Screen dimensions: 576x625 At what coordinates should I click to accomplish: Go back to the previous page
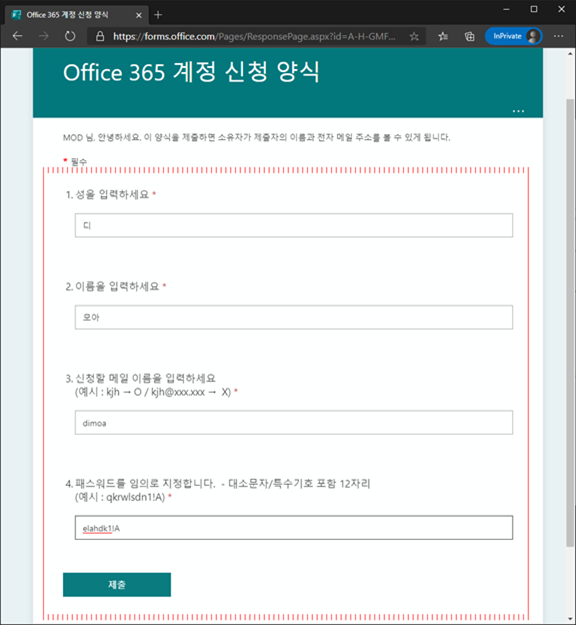tap(17, 36)
